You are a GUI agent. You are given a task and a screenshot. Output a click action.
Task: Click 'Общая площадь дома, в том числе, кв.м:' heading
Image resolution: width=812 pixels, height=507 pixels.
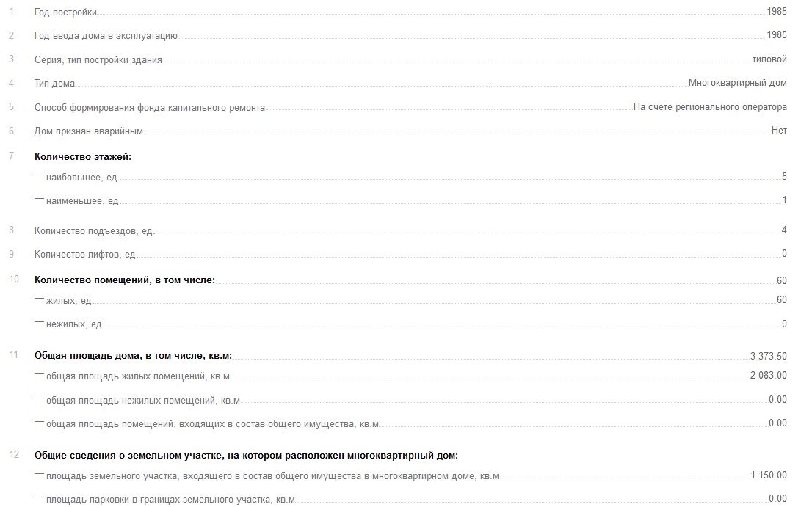point(133,356)
